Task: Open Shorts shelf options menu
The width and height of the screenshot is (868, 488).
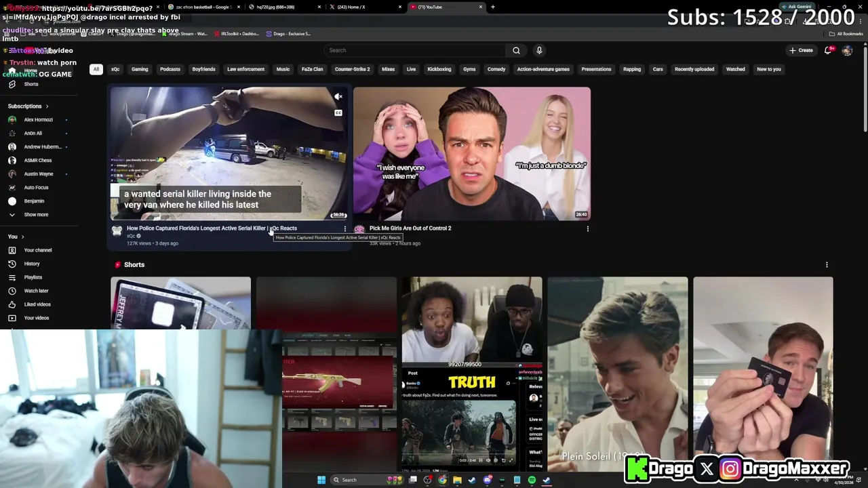Action: [x=827, y=265]
